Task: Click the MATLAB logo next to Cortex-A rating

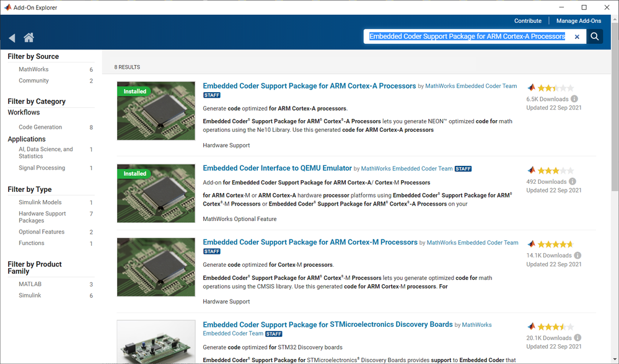Action: pos(531,87)
